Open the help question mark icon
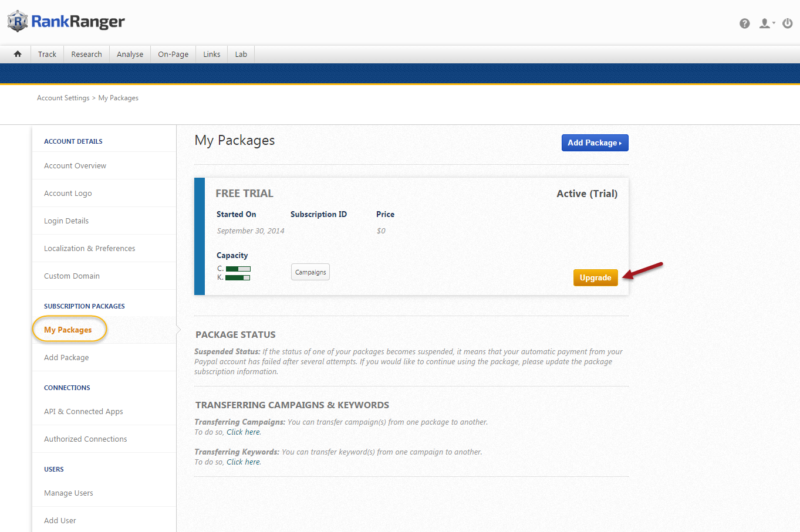Screen dimensions: 800x532 coord(744,23)
